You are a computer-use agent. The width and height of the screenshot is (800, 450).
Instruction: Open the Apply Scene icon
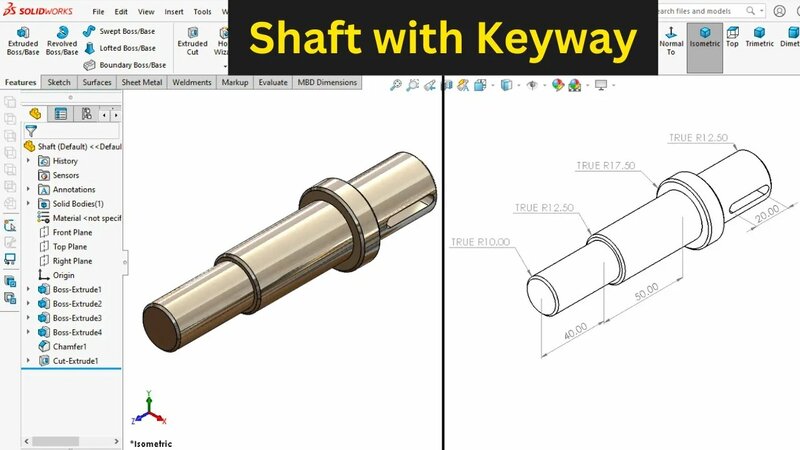574,85
